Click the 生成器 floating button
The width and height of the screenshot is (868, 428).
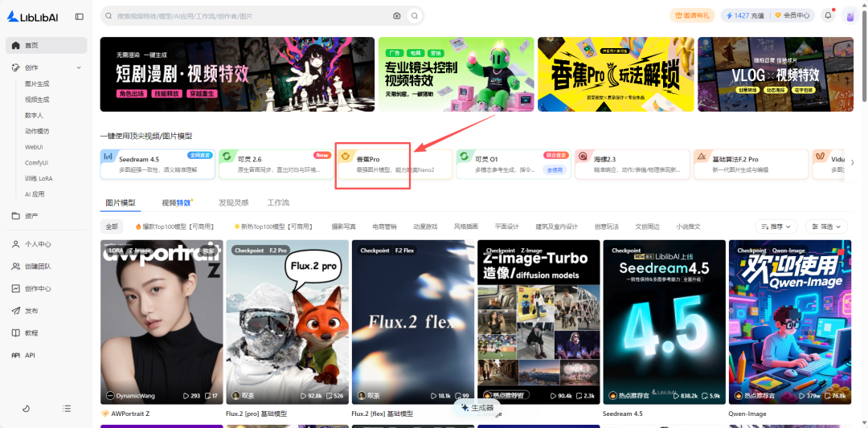point(477,408)
